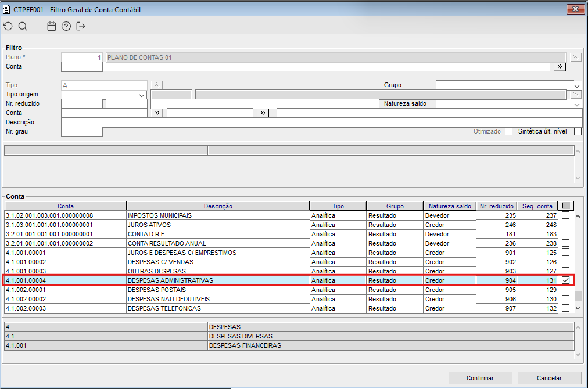Click the exit door toolbar icon
This screenshot has height=389, width=588.
[x=81, y=26]
